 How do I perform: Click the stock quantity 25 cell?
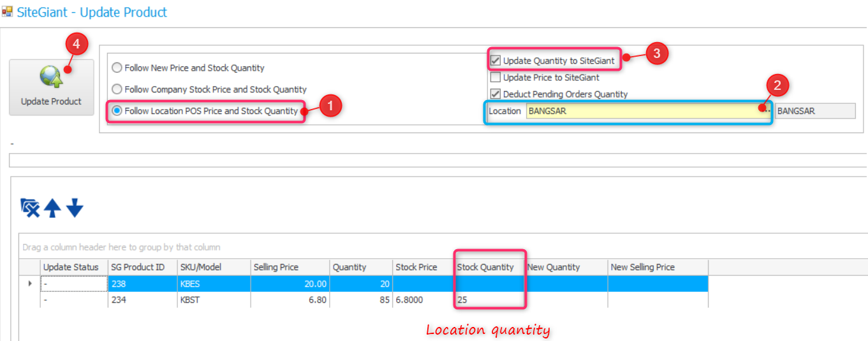click(489, 300)
